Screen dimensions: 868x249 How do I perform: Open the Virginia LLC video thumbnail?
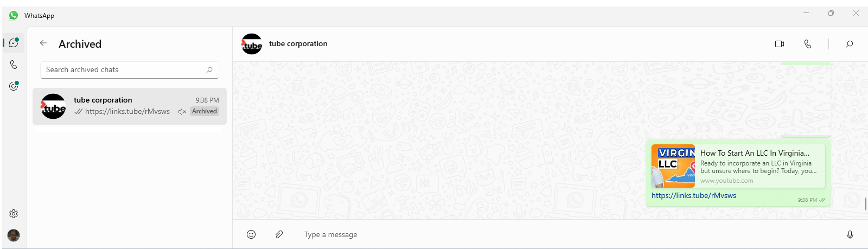pyautogui.click(x=673, y=166)
